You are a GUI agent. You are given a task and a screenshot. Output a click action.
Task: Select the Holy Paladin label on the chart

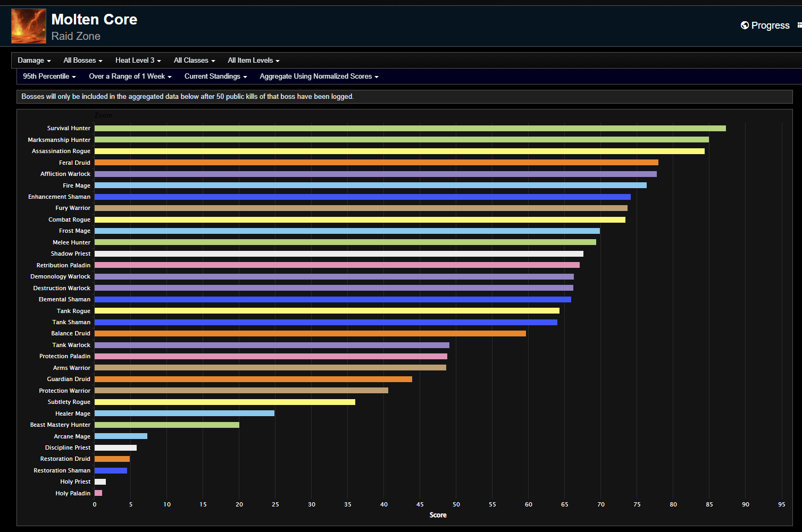73,493
